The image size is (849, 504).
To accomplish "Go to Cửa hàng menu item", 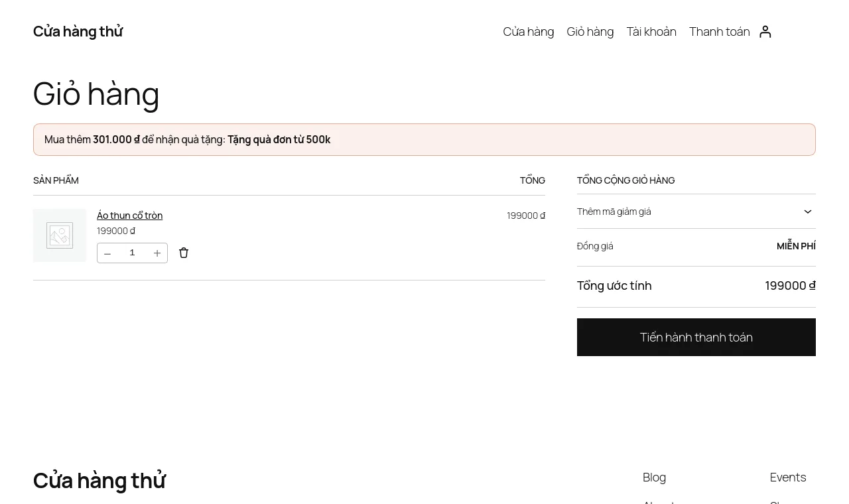I will pos(528,31).
